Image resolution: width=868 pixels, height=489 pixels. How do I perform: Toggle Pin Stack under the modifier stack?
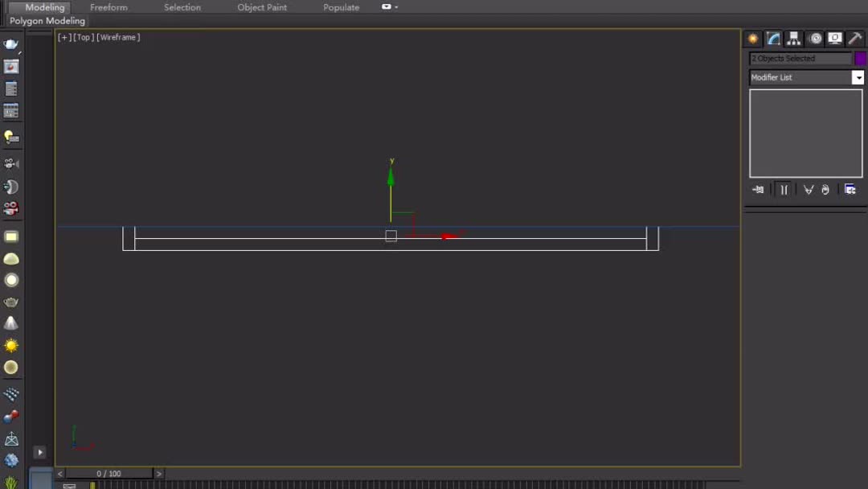758,189
